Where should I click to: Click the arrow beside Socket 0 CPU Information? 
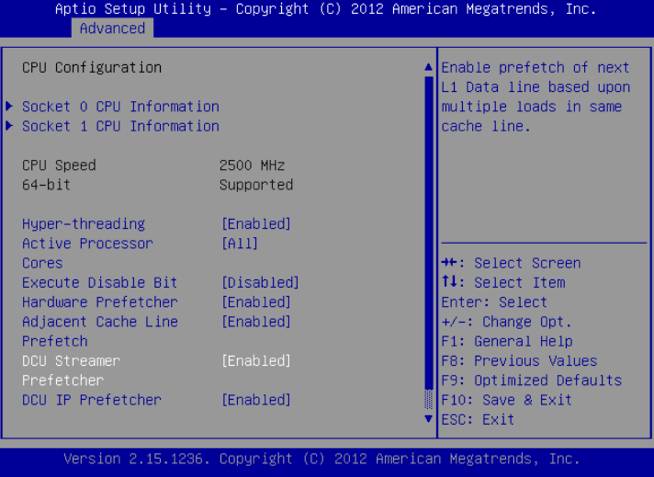click(x=9, y=106)
